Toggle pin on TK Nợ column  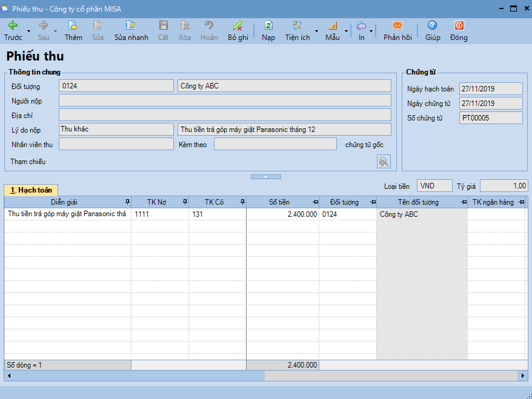coord(184,202)
